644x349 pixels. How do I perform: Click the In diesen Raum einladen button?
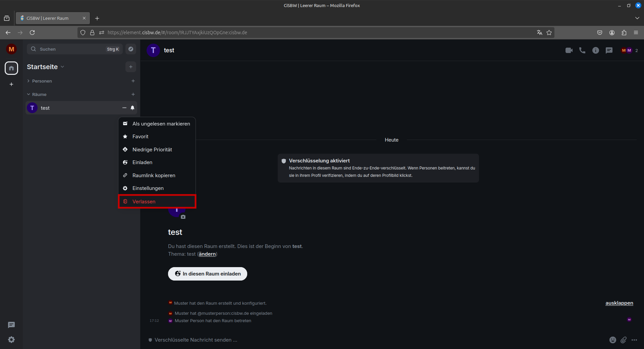click(x=208, y=274)
